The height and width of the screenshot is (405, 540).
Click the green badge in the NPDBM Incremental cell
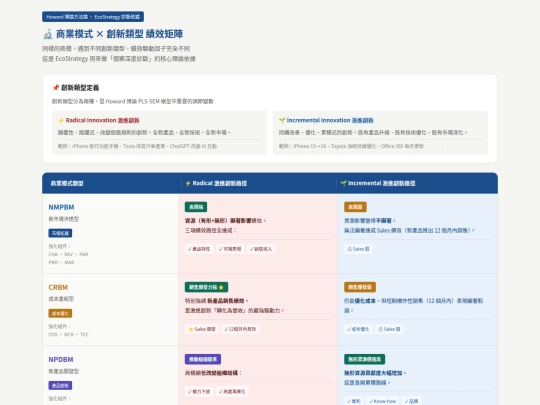pyautogui.click(x=364, y=359)
